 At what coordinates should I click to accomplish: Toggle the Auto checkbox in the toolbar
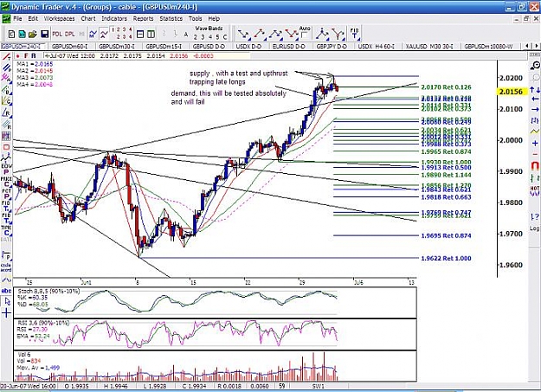[x=304, y=35]
